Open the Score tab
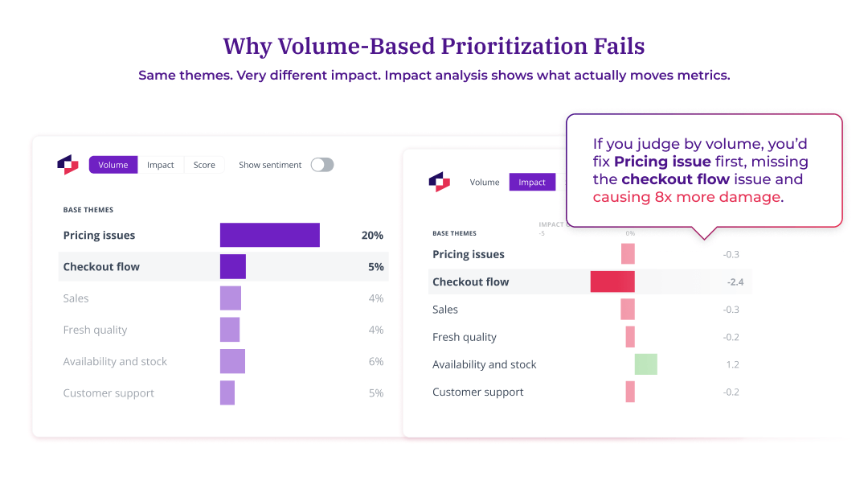The image size is (868, 489). point(203,164)
